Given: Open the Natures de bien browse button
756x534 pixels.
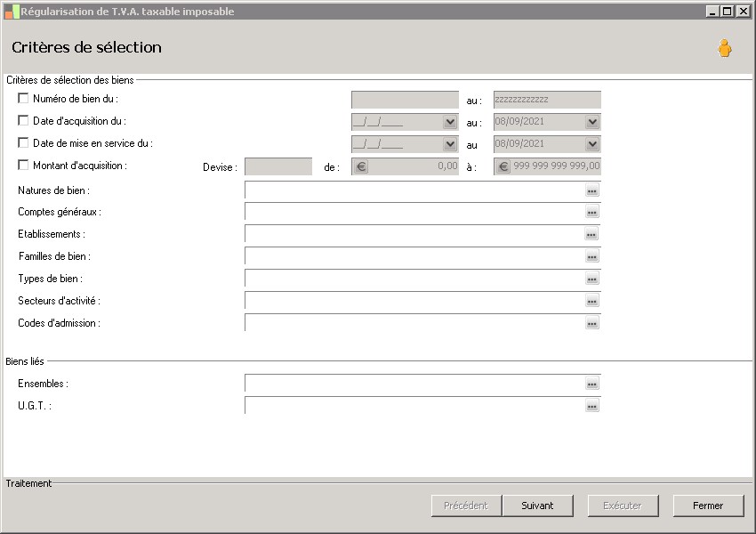Looking at the screenshot, I should coord(592,191).
